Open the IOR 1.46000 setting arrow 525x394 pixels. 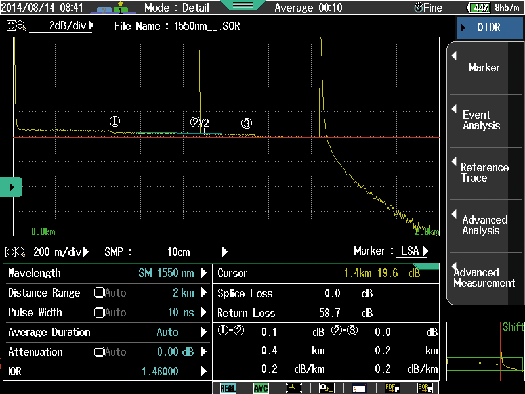(204, 371)
